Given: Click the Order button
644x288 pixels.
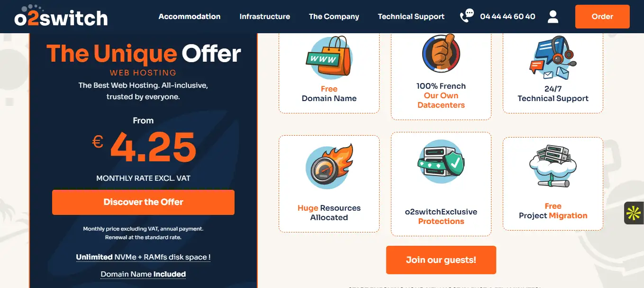Looking at the screenshot, I should tap(602, 17).
